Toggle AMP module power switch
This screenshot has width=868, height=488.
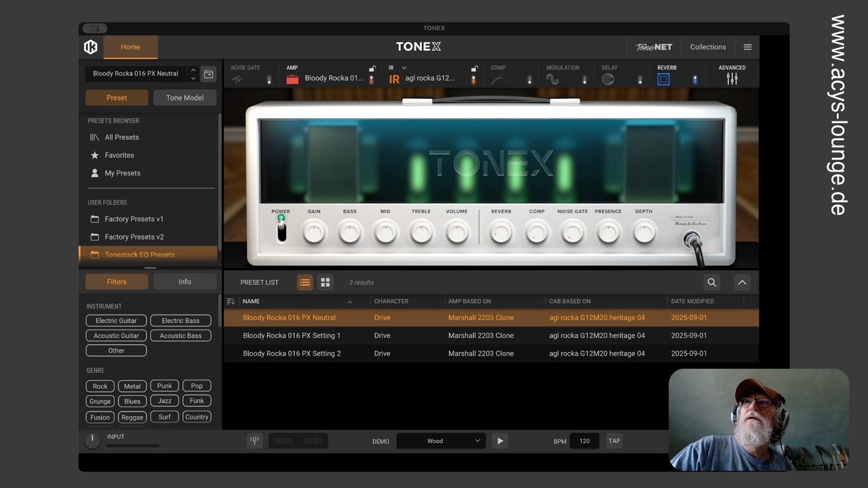click(371, 80)
